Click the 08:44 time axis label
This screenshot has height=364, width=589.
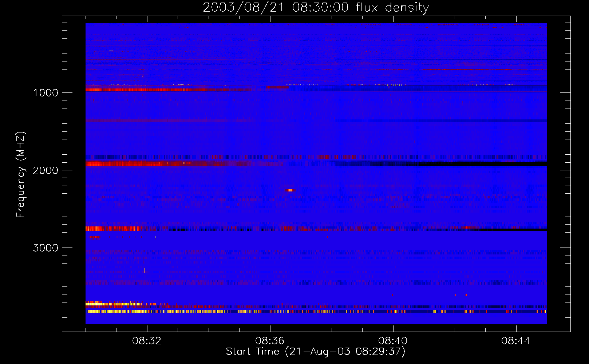click(x=516, y=341)
